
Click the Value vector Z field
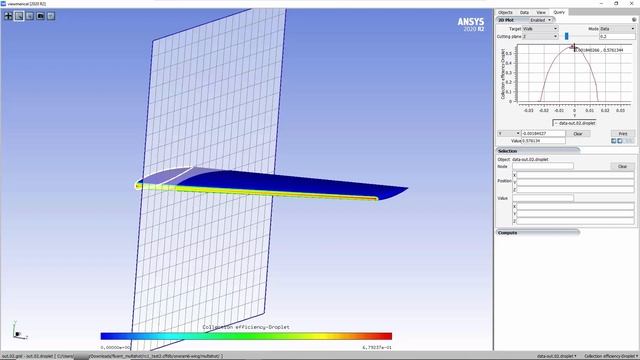click(x=576, y=221)
